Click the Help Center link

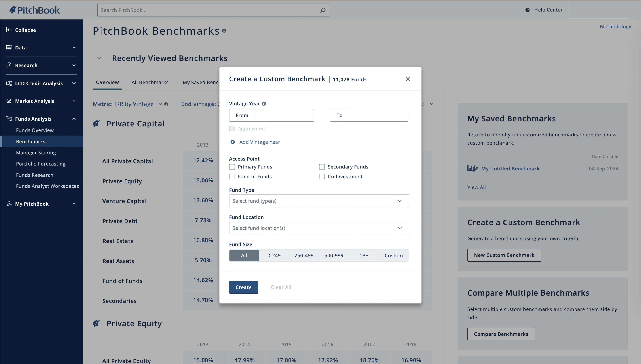click(x=548, y=10)
